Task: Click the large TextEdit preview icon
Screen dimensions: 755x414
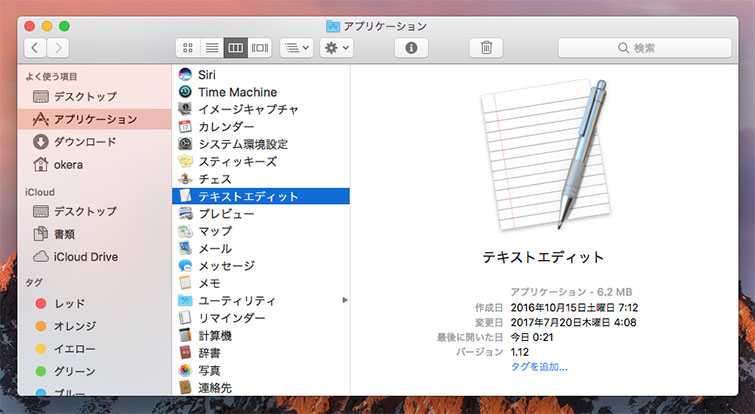Action: [545, 154]
